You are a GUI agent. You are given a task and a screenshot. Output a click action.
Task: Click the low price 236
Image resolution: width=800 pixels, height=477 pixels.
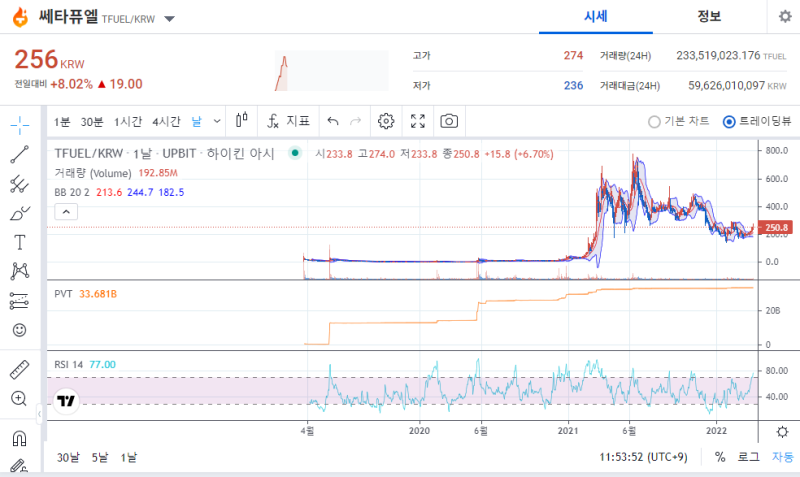(573, 86)
